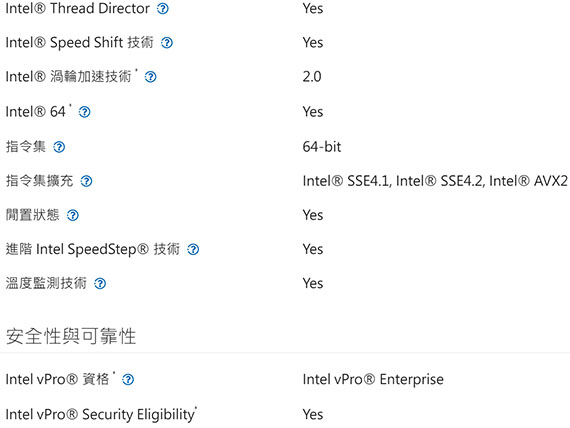Click the Intel vPro 資格 help icon
The image size is (570, 428).
128,380
